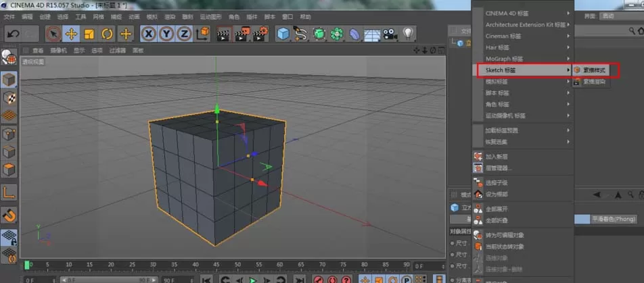
Task: Select the Scale tool icon
Action: click(89, 34)
